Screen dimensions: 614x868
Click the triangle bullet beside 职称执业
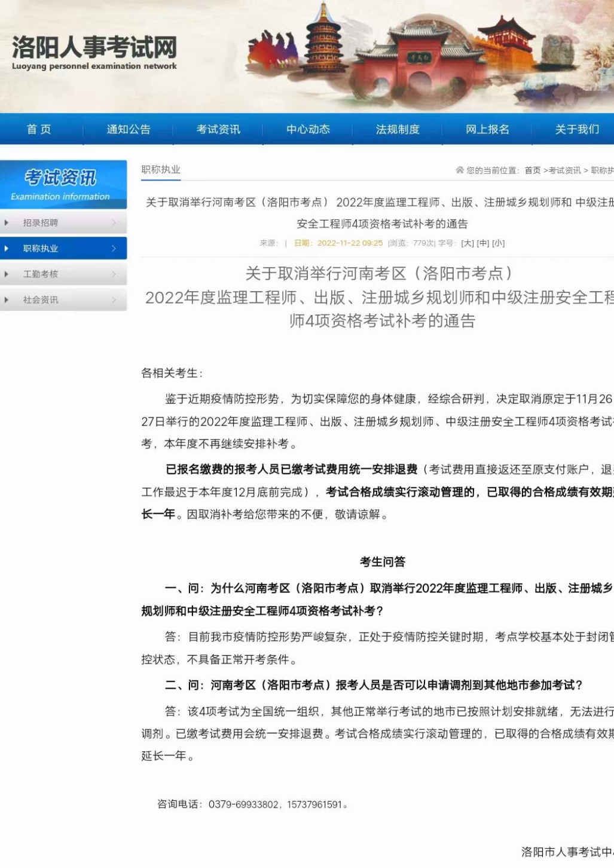pos(7,249)
